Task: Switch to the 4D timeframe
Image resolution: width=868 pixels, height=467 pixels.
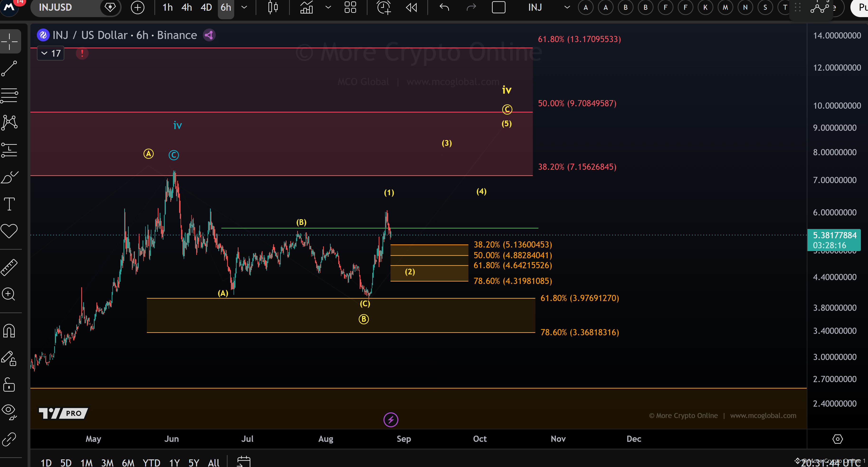Action: pyautogui.click(x=206, y=7)
